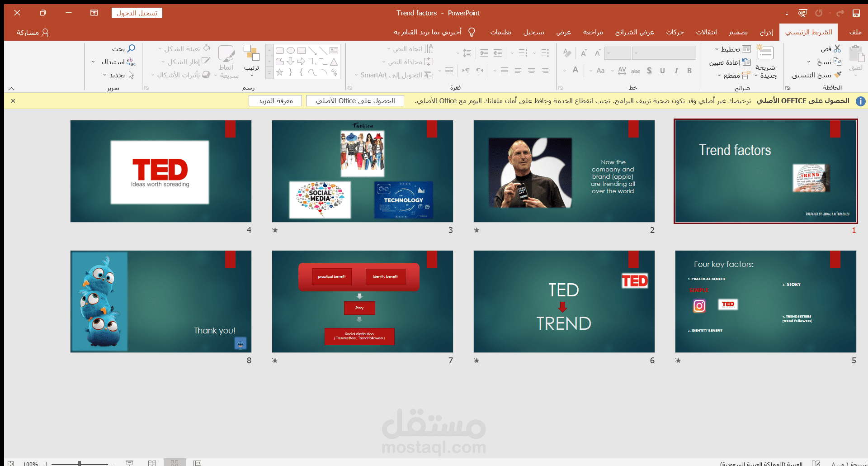
Task: Open the Align Text (محاذاة النص) dropdown
Action: coord(407,62)
